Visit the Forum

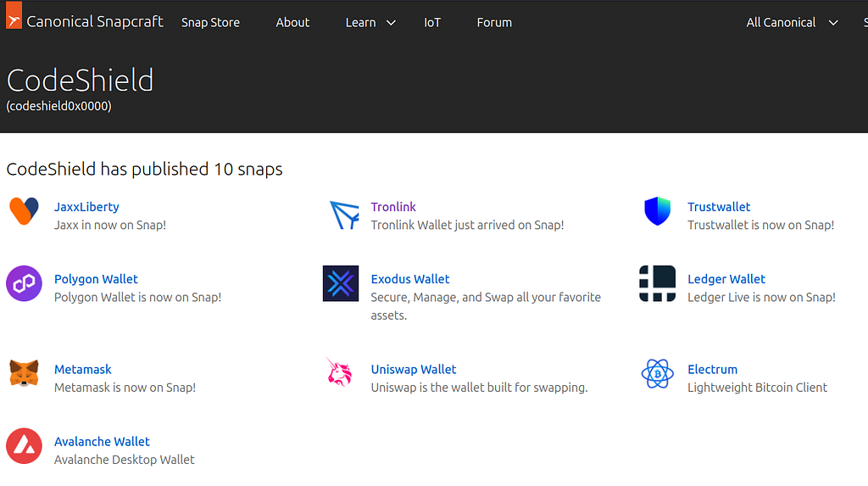pos(494,22)
